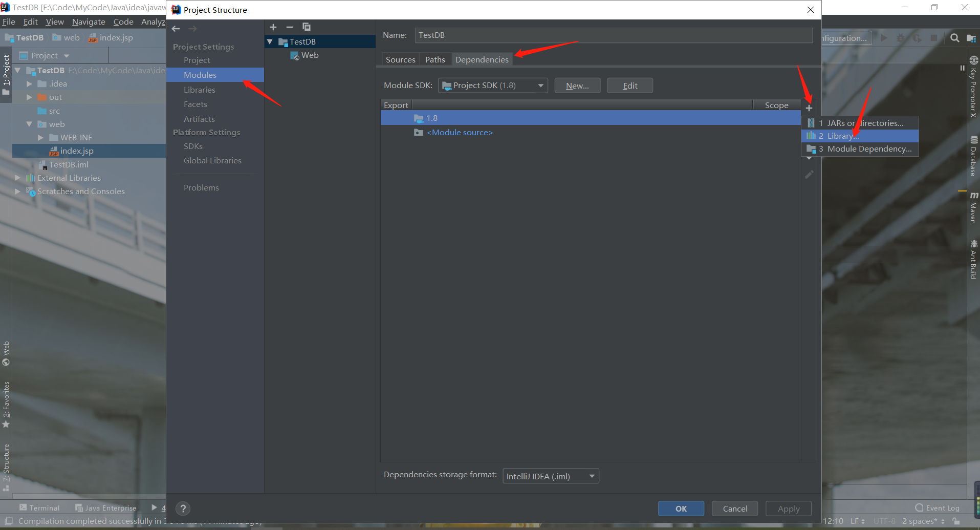Image resolution: width=980 pixels, height=530 pixels.
Task: Open the Terminal tool window
Action: (39, 508)
